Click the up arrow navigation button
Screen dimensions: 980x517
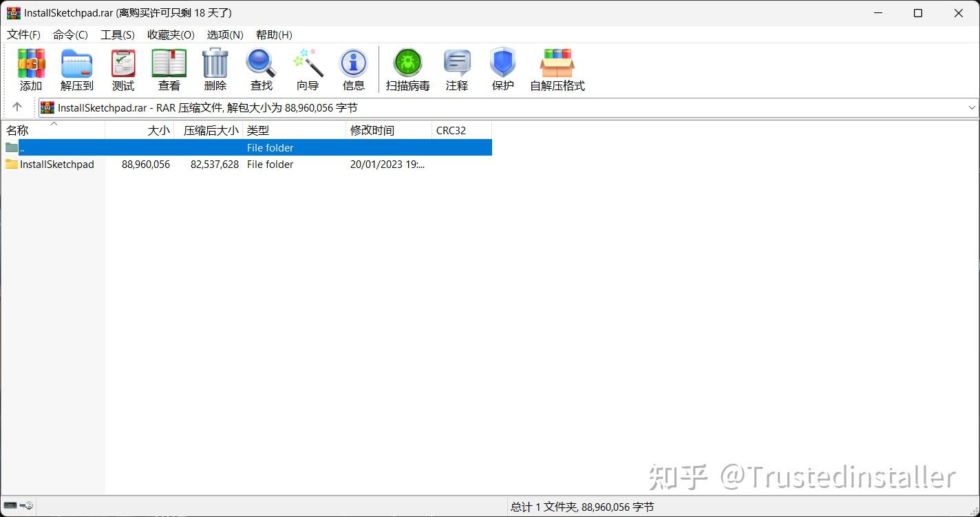coord(18,107)
